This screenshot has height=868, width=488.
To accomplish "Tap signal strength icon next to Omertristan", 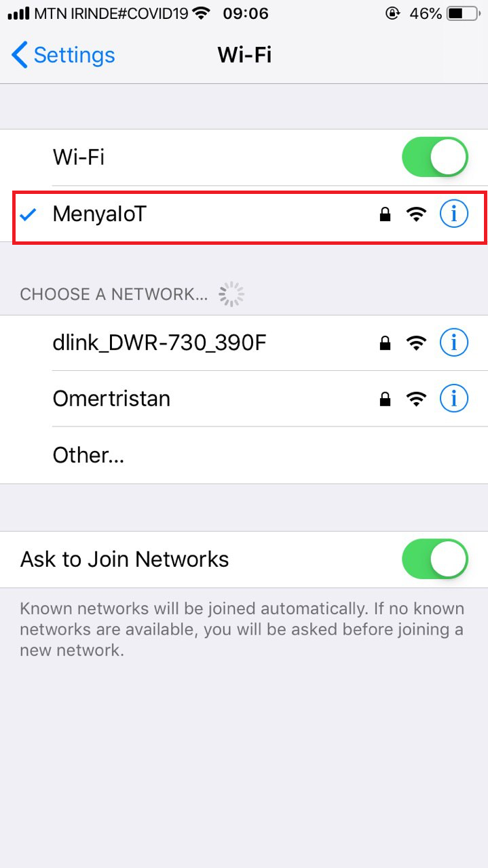I will pyautogui.click(x=416, y=399).
